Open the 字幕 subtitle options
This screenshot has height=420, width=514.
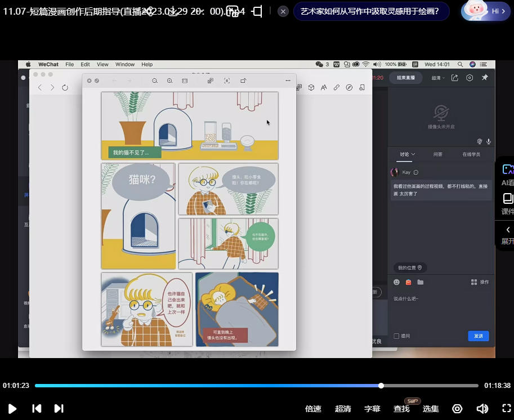[x=372, y=409]
